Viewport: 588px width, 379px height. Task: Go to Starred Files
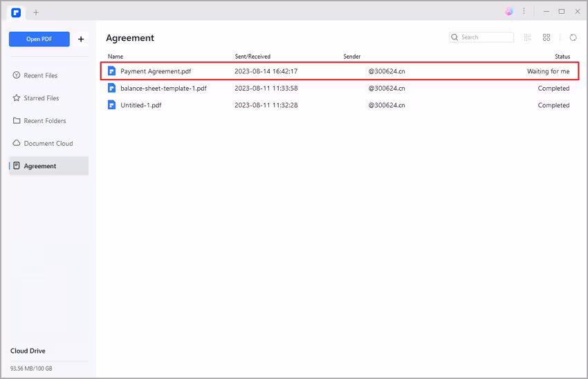[x=41, y=98]
